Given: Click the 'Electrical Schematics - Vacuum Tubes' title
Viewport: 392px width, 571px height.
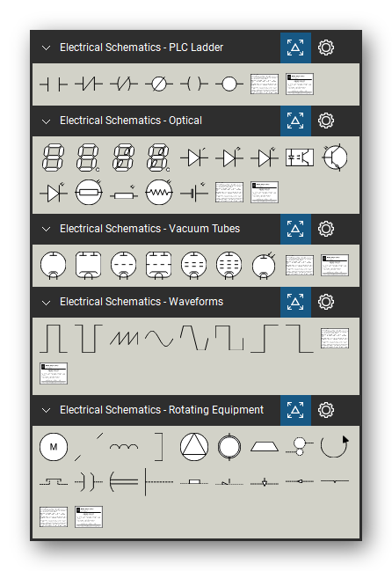Looking at the screenshot, I should pyautogui.click(x=149, y=229).
